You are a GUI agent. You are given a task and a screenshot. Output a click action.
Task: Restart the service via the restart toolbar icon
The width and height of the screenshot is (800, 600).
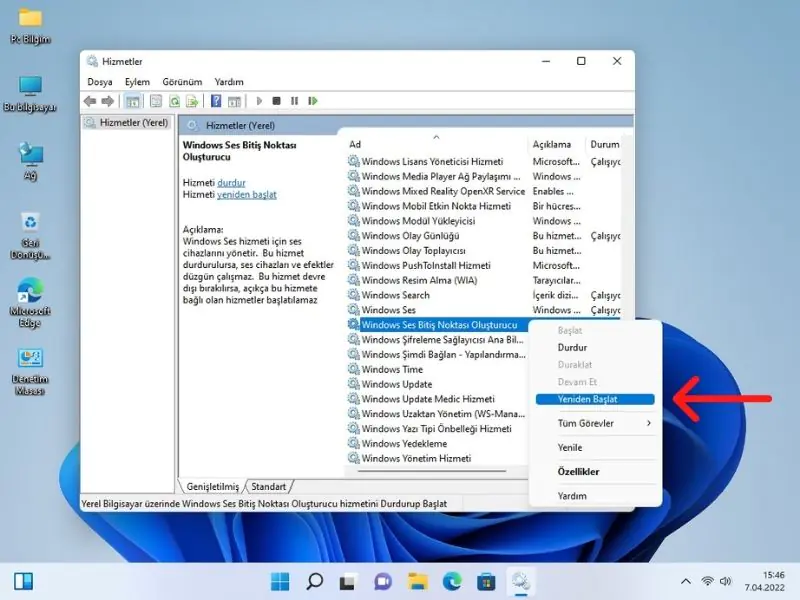click(x=315, y=100)
